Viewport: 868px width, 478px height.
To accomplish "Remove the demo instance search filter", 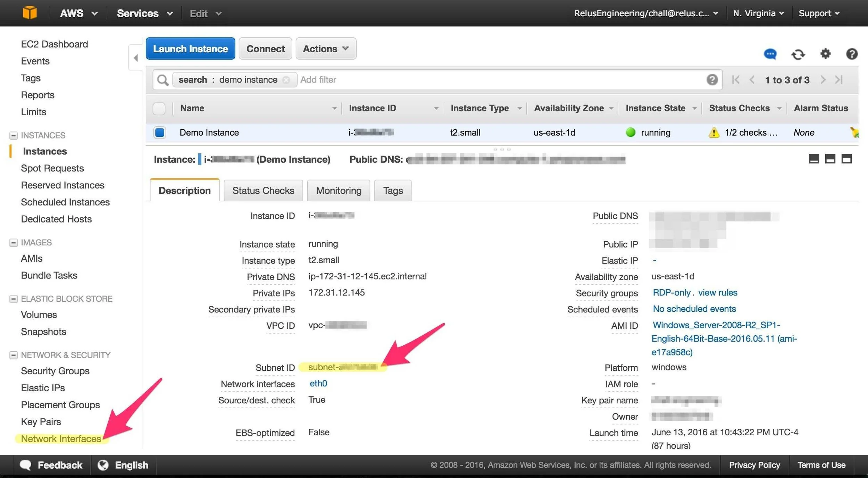I will click(286, 80).
